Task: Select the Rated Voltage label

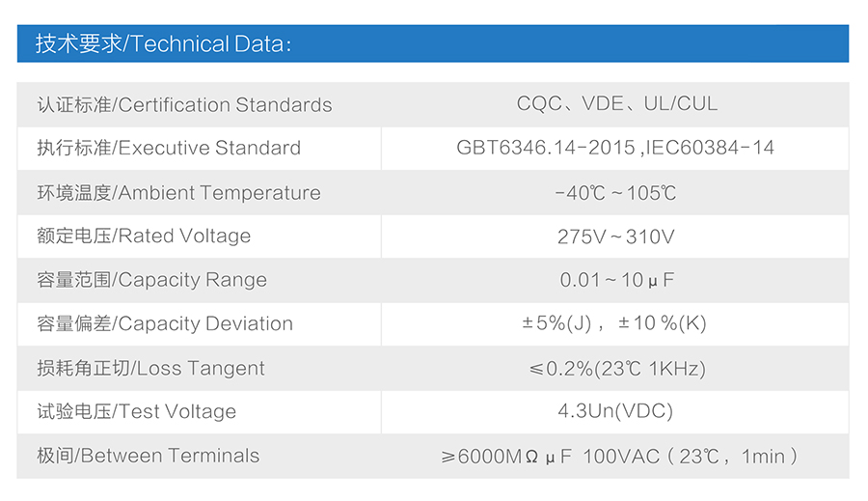Action: [x=144, y=237]
